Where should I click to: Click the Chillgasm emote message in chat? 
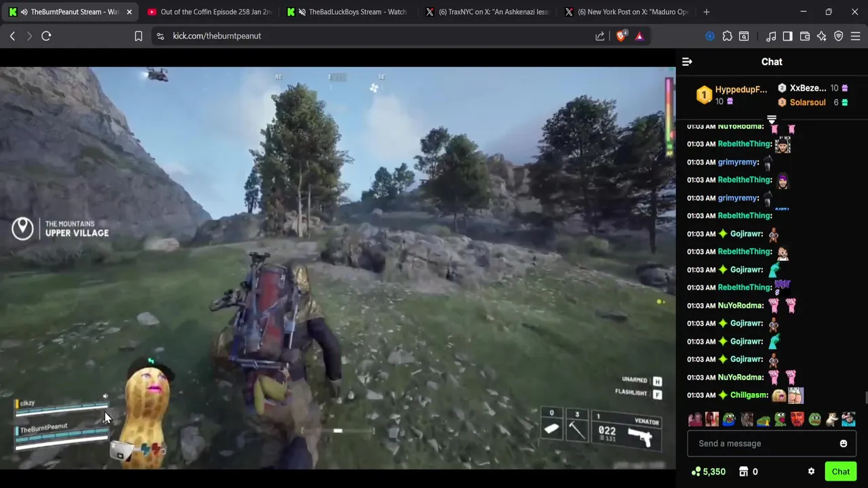pos(787,395)
